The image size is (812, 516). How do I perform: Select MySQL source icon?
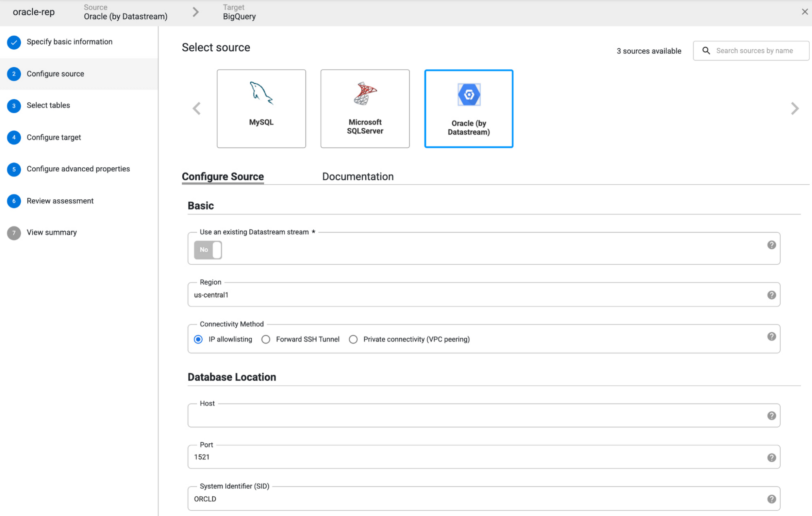[x=261, y=108]
